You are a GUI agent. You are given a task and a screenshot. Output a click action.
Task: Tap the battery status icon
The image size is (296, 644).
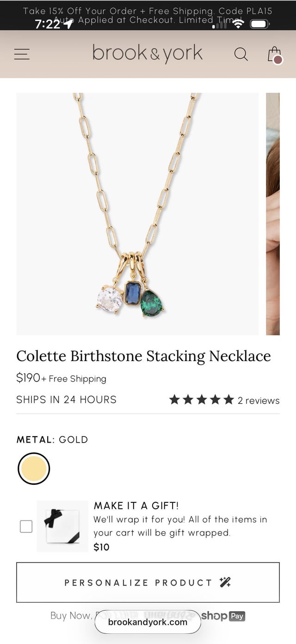click(x=260, y=24)
